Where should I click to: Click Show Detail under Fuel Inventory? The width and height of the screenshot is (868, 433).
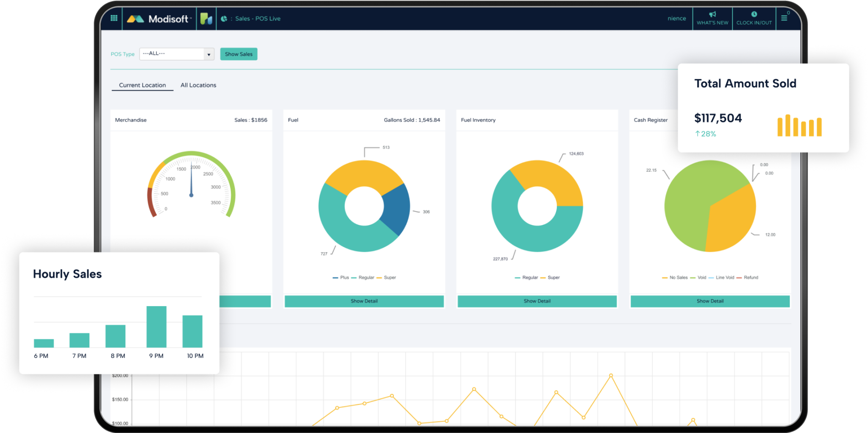coord(537,301)
